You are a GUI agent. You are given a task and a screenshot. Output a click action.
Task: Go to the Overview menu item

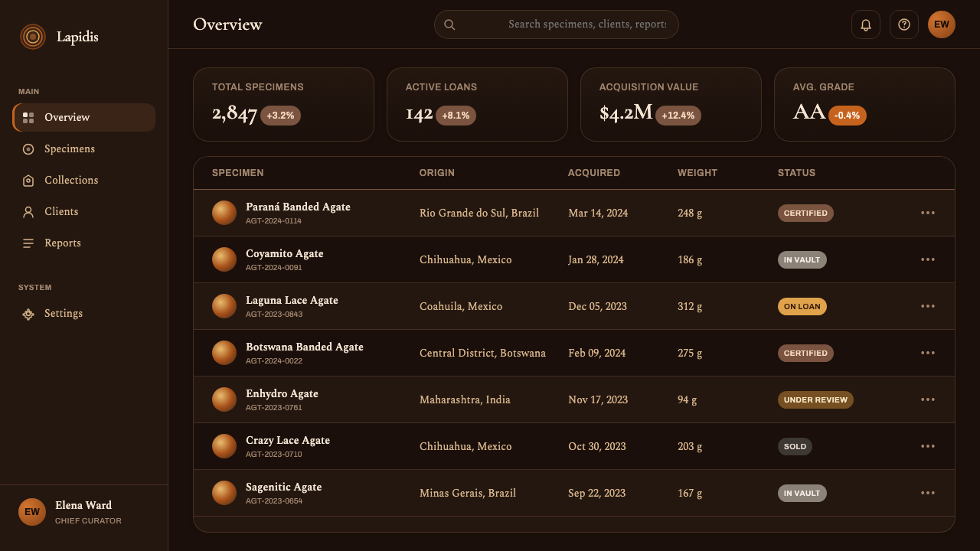click(x=84, y=118)
